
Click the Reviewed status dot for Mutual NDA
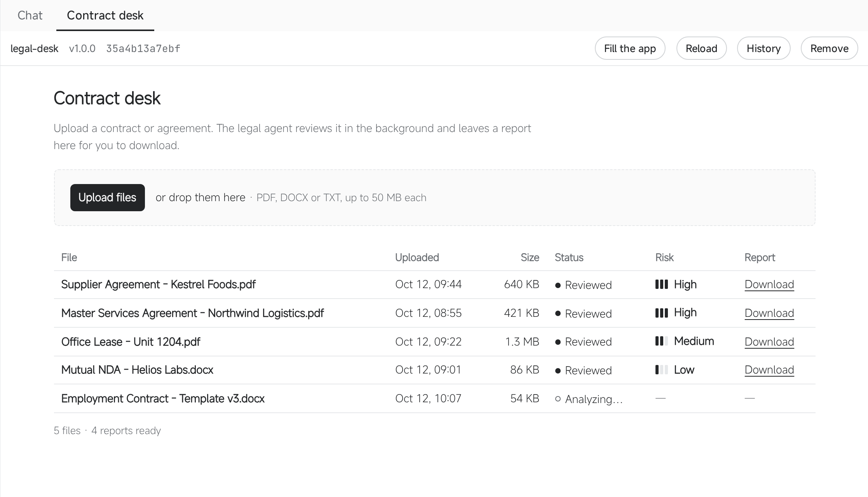[558, 370]
